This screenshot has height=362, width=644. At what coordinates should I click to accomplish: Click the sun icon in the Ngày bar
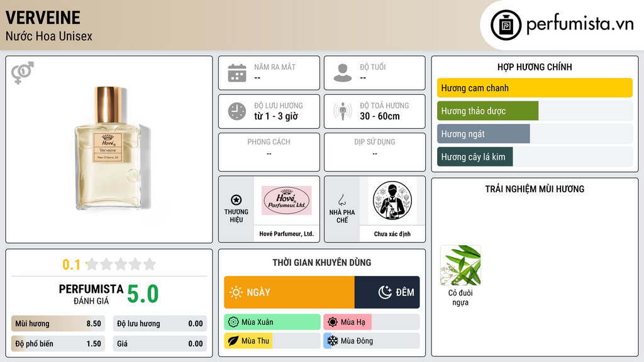click(236, 292)
